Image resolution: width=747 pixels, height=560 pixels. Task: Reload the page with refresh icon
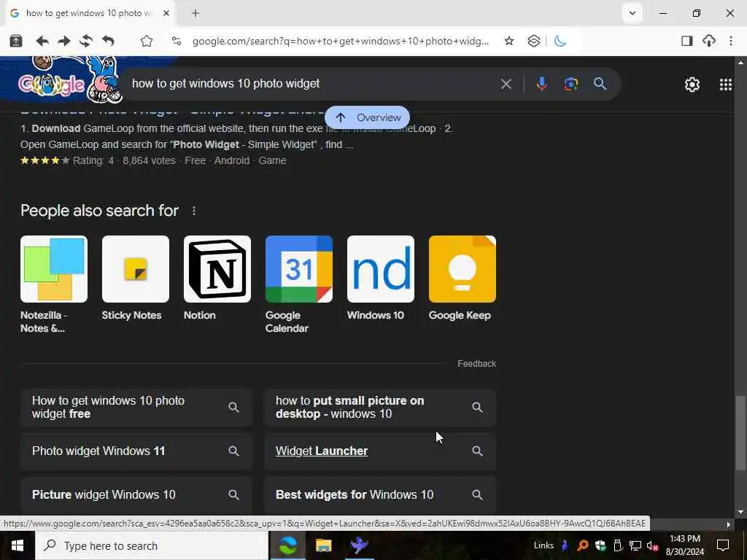pos(86,41)
